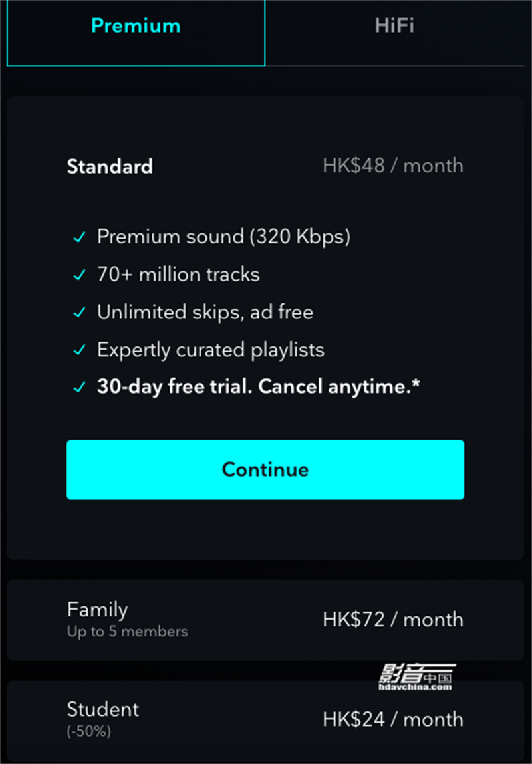Click the HK$48 / month price

click(392, 166)
